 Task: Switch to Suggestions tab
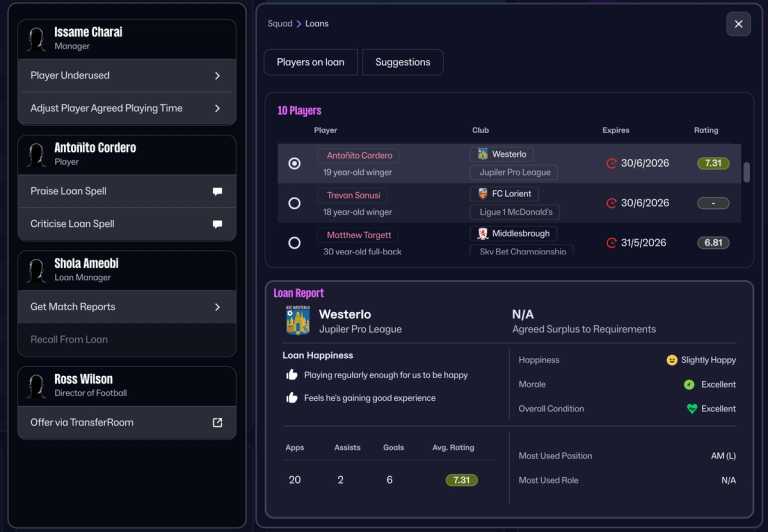pos(403,62)
